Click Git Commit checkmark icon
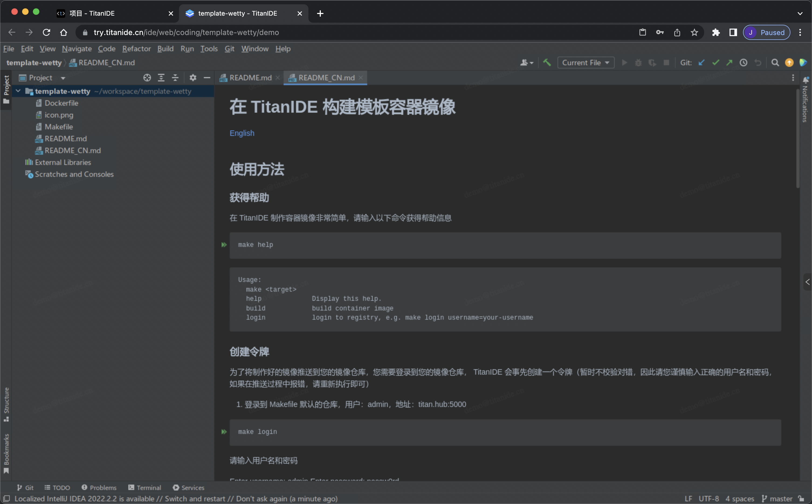 click(715, 62)
